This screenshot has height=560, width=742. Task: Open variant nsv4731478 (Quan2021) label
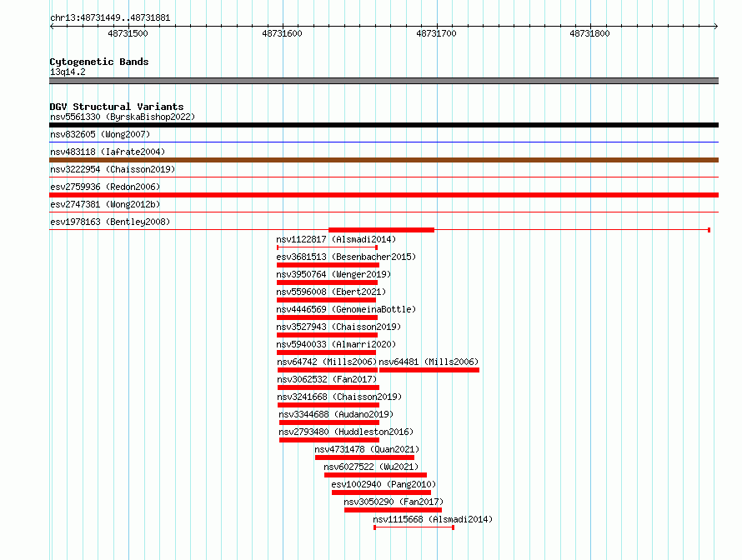[x=367, y=449]
